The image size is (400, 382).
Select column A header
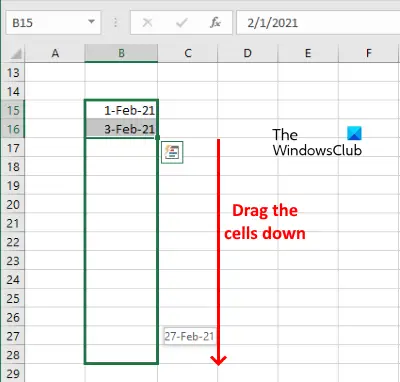point(55,53)
